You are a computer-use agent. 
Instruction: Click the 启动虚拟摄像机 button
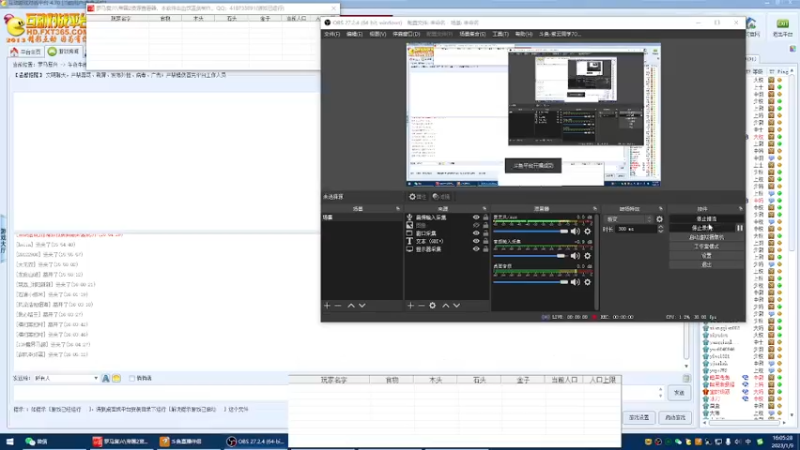point(706,237)
